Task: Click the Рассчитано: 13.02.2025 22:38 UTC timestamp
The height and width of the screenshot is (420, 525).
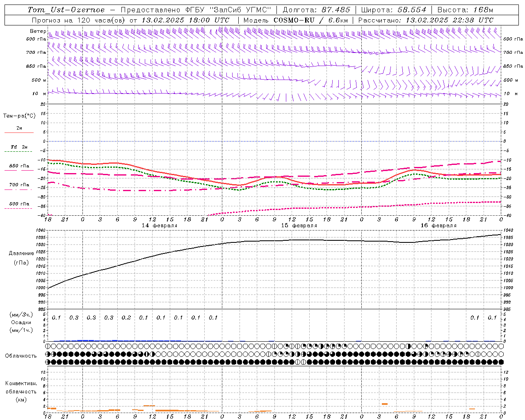Action: [x=426, y=20]
